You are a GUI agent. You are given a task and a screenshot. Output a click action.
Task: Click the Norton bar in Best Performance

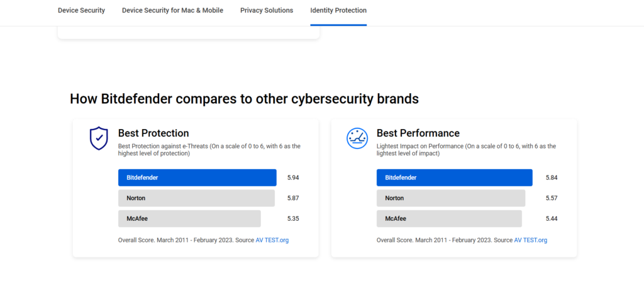coord(451,198)
